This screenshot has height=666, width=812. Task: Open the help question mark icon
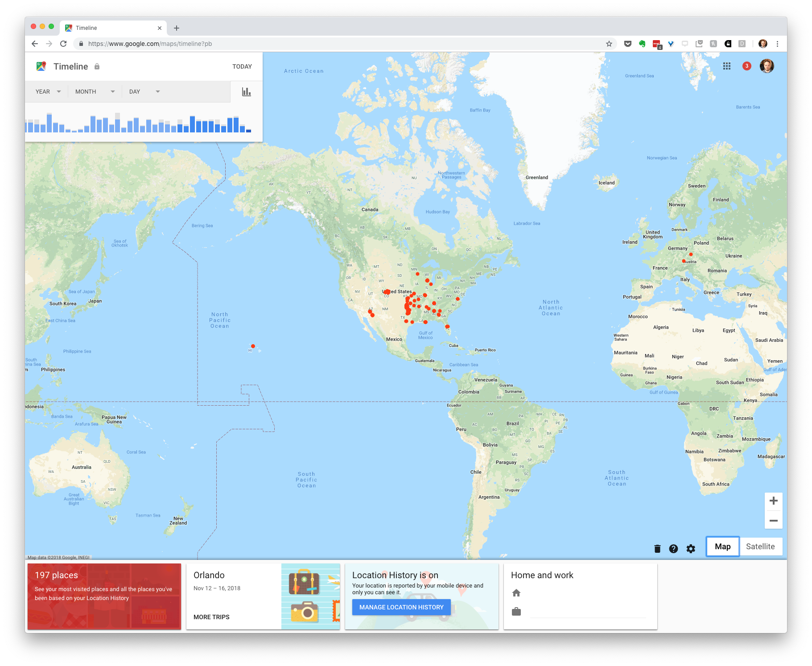[x=673, y=549]
